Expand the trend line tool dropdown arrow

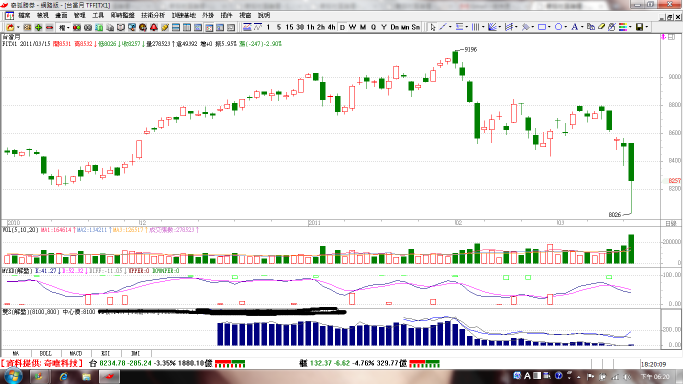tap(450, 27)
